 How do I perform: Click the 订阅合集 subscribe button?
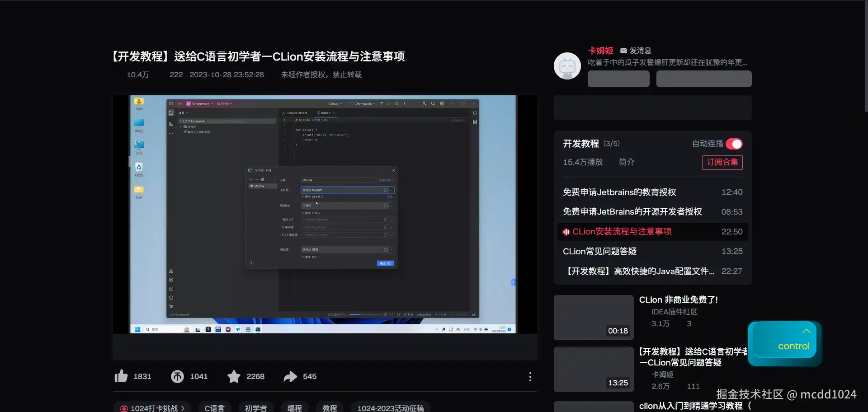click(x=722, y=162)
